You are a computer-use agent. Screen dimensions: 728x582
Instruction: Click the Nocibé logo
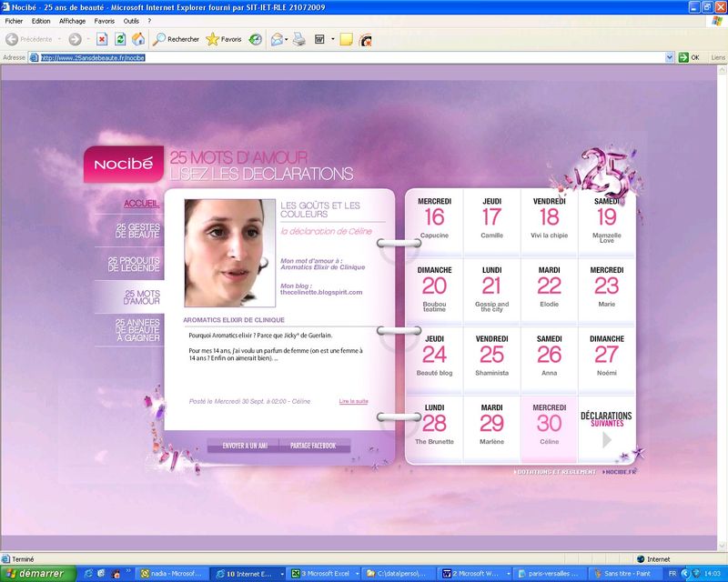(124, 165)
